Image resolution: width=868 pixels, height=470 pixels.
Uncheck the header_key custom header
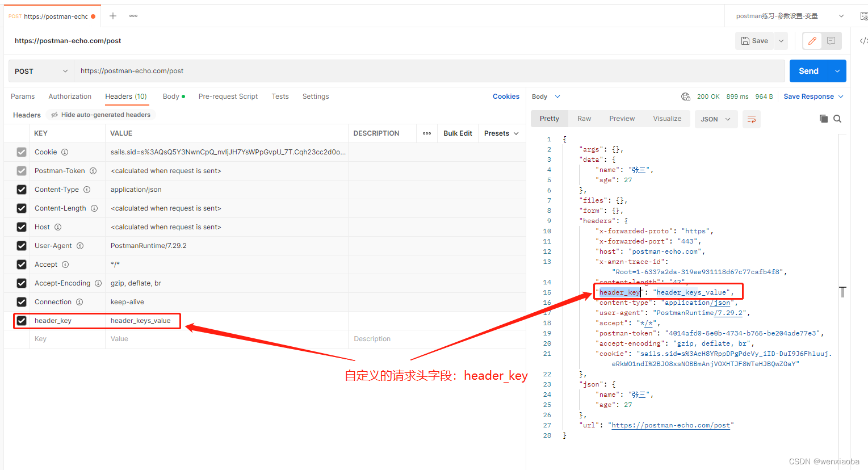pyautogui.click(x=22, y=321)
